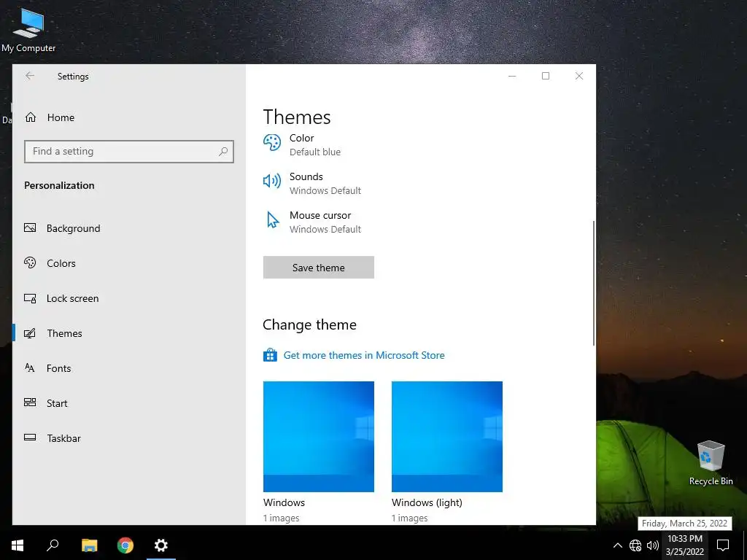Go back with the Settings back arrow
The image size is (747, 560).
(x=30, y=76)
